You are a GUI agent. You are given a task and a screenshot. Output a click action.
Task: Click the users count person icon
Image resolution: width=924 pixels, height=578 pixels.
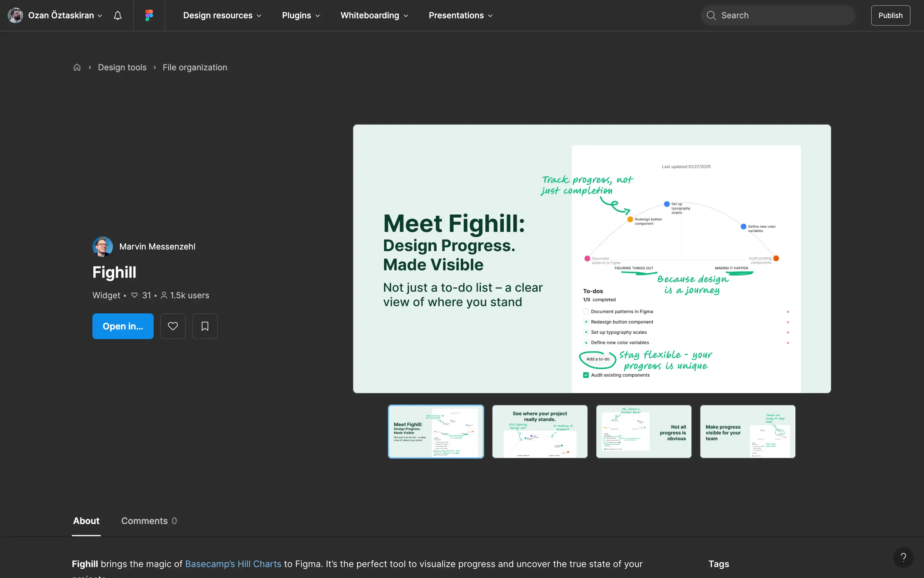pos(164,295)
